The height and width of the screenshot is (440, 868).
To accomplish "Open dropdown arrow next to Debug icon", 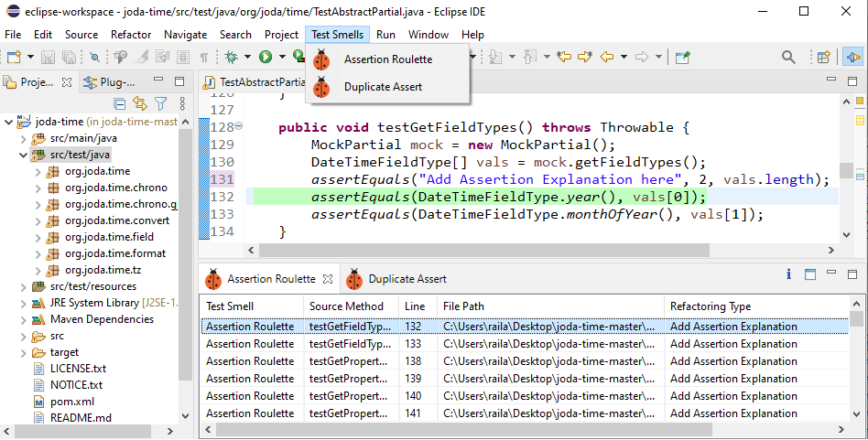I will click(247, 57).
